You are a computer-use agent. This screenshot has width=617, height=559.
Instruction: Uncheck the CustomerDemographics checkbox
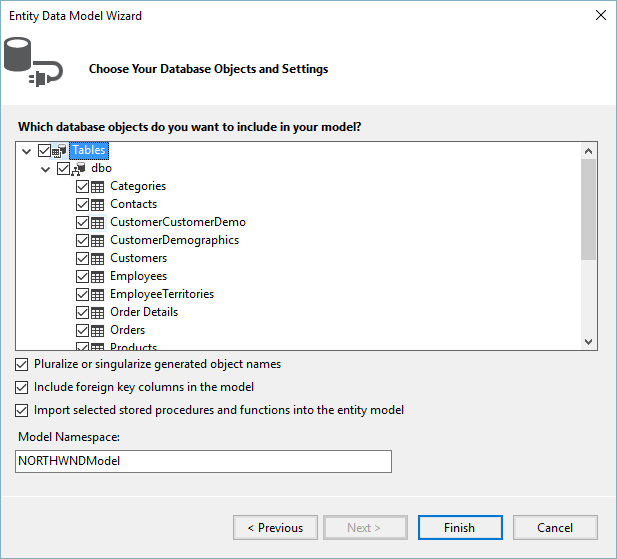click(82, 240)
